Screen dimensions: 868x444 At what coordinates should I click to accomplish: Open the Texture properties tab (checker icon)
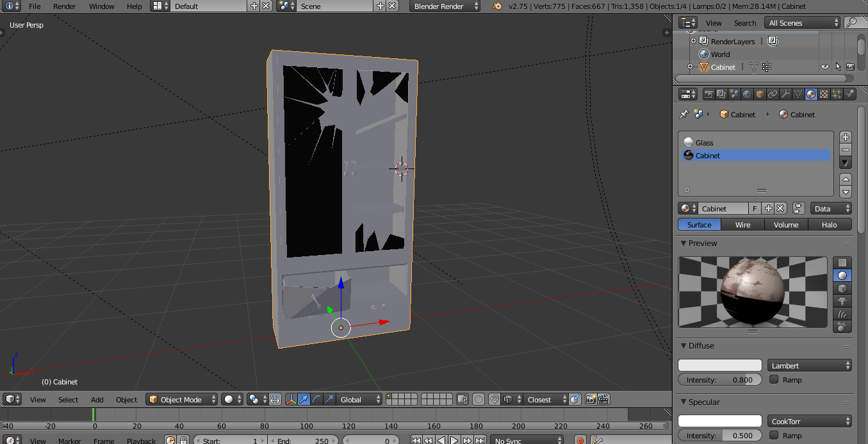824,94
